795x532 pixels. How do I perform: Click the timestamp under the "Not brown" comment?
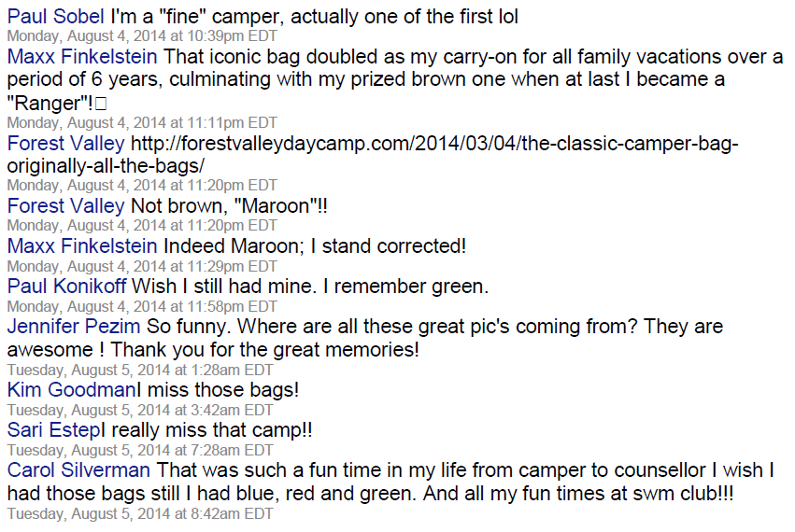click(142, 225)
